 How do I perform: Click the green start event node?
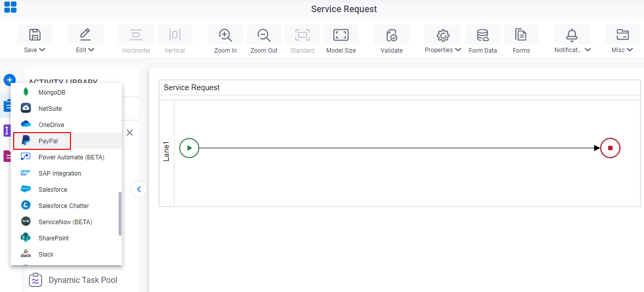(x=190, y=148)
